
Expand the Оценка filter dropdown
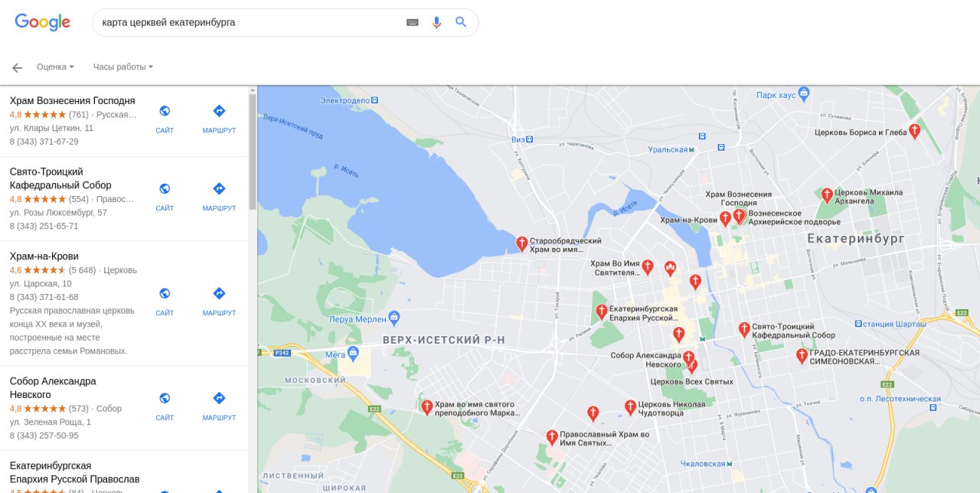(x=55, y=67)
